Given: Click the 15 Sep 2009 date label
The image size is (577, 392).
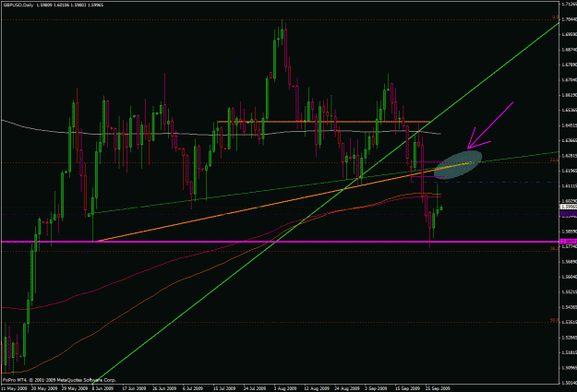Looking at the screenshot, I should tap(408, 388).
